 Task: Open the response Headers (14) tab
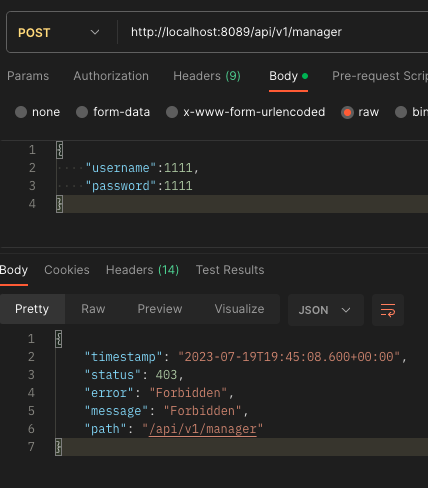click(142, 270)
